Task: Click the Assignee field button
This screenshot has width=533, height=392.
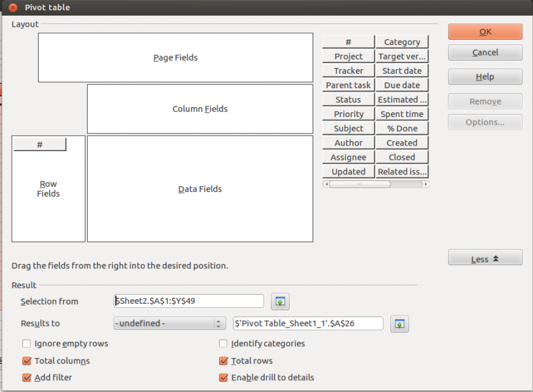Action: coord(349,157)
